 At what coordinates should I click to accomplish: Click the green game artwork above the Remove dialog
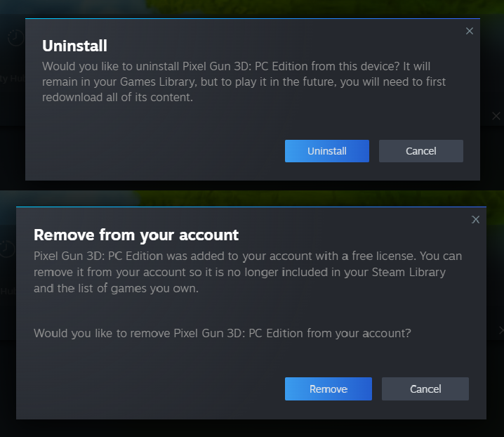(x=281, y=198)
